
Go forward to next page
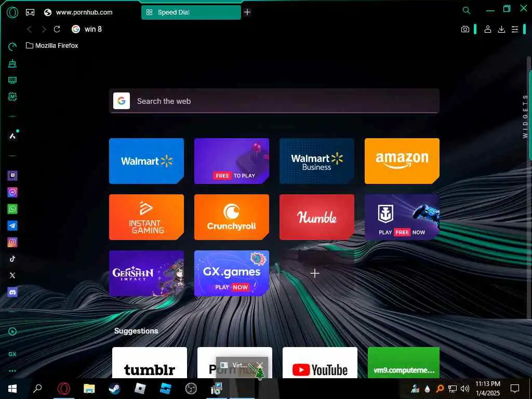coord(44,30)
